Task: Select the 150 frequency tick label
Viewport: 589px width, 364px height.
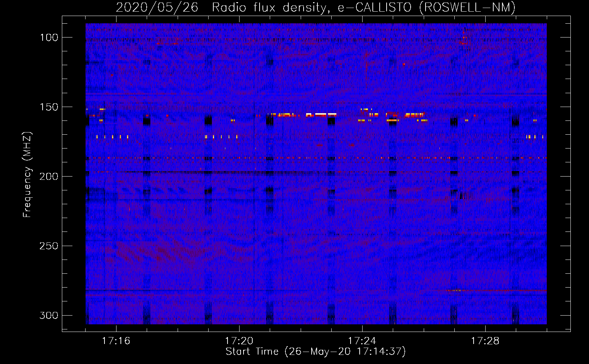Action: 49,107
